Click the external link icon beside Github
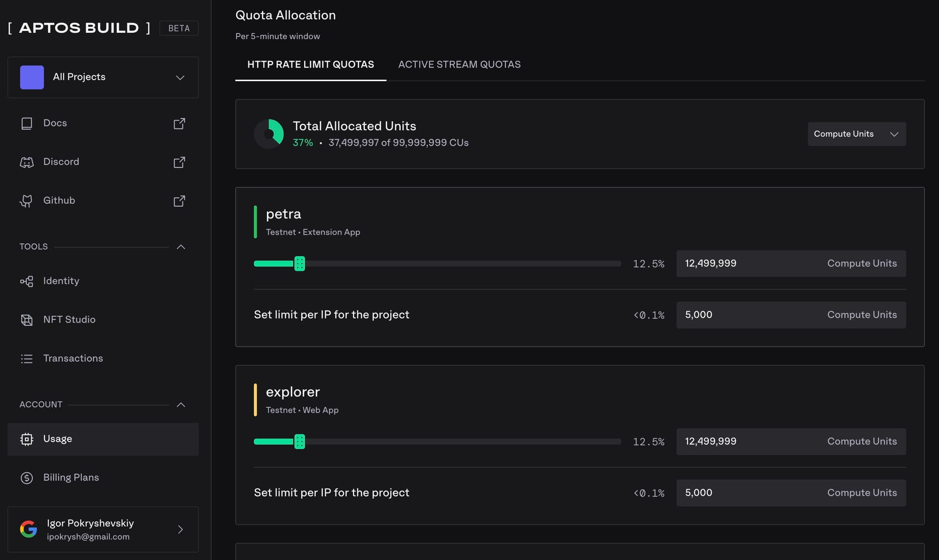The image size is (939, 560). click(x=179, y=201)
